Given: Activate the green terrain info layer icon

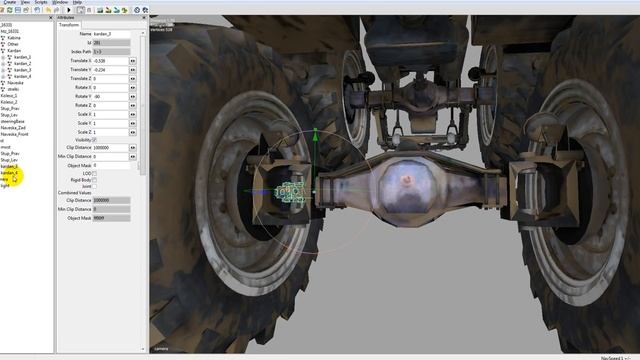Looking at the screenshot, I should [x=124, y=10].
